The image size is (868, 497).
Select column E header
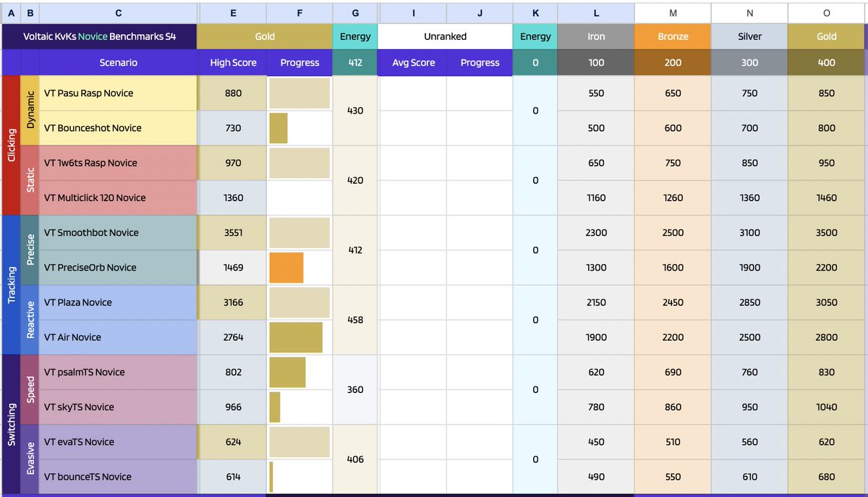233,13
